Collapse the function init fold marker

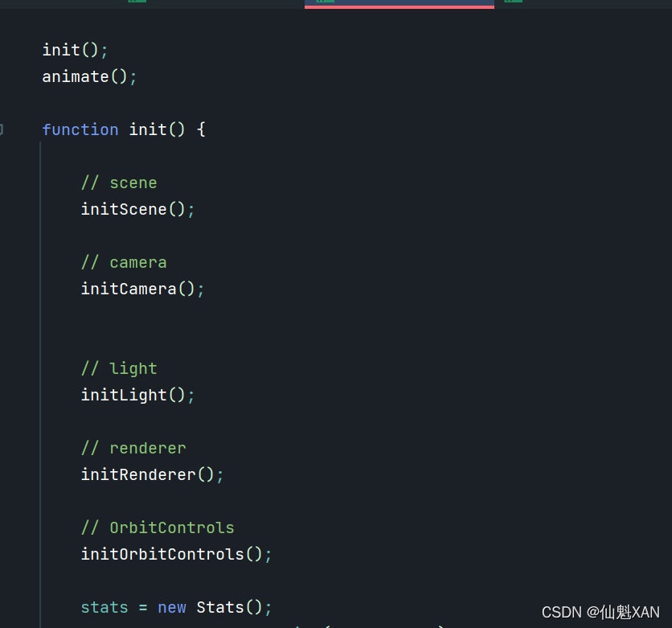click(2, 129)
